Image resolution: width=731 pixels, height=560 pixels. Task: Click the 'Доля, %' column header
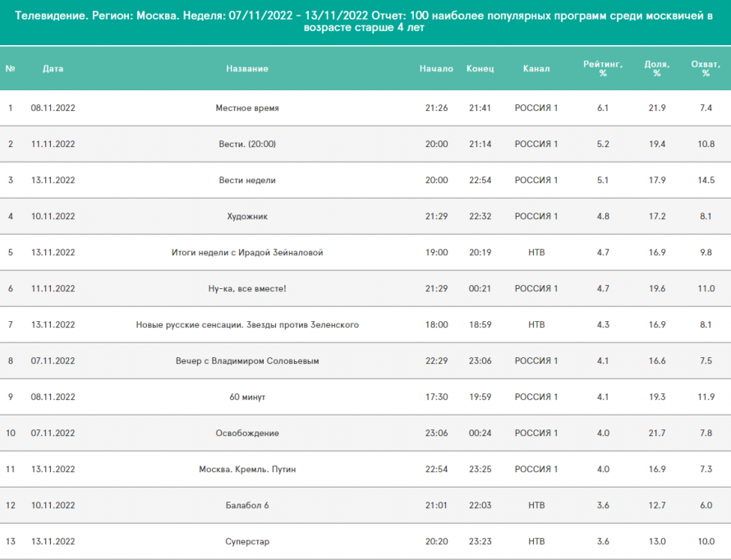[657, 68]
